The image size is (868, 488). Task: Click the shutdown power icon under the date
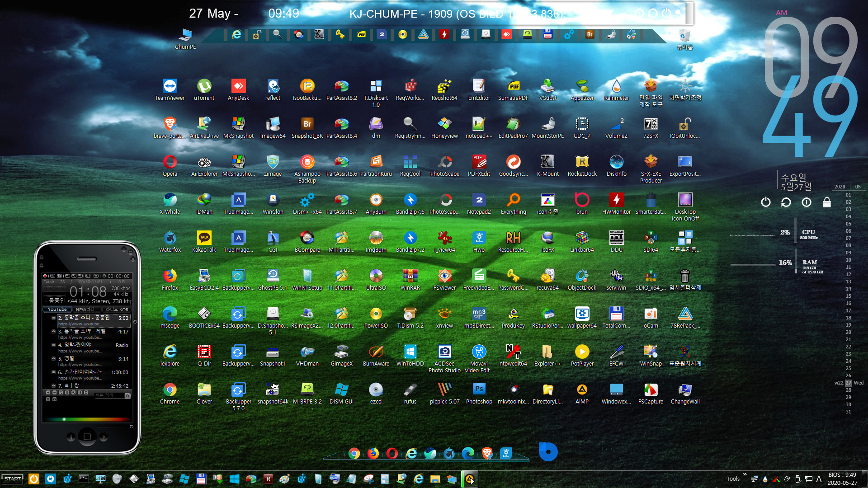pos(765,202)
